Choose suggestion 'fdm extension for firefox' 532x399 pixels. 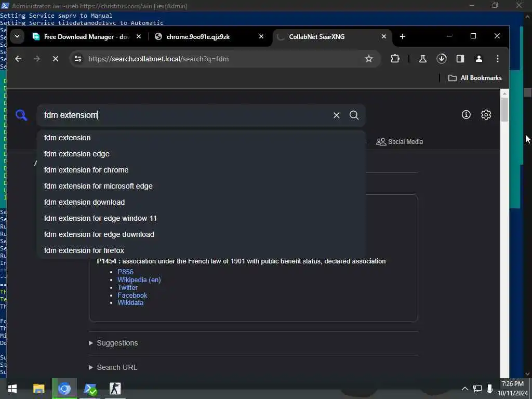201,250
